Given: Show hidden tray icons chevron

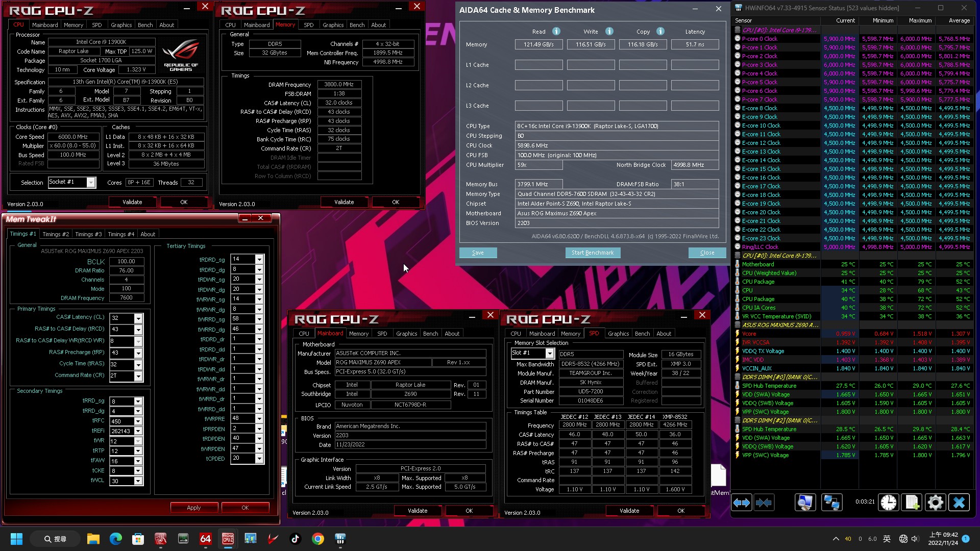Looking at the screenshot, I should (836, 539).
